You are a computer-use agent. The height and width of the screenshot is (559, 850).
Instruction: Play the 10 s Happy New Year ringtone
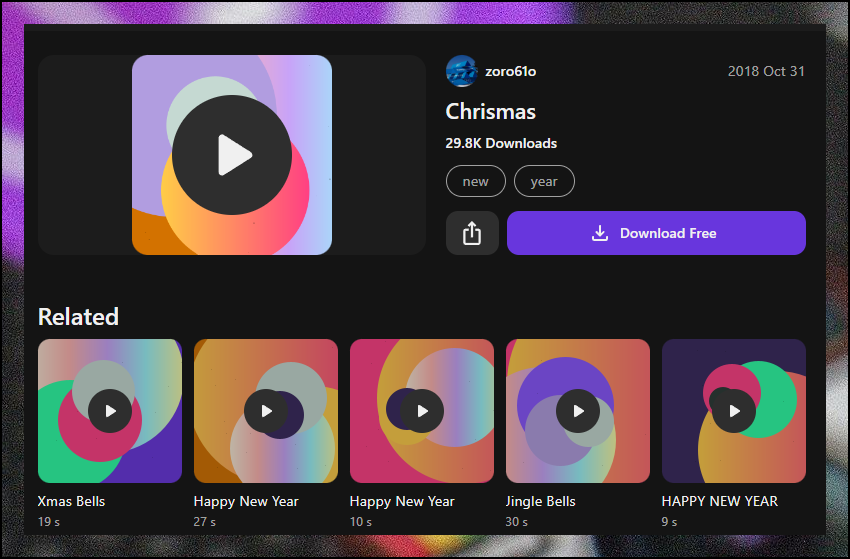pyautogui.click(x=422, y=411)
